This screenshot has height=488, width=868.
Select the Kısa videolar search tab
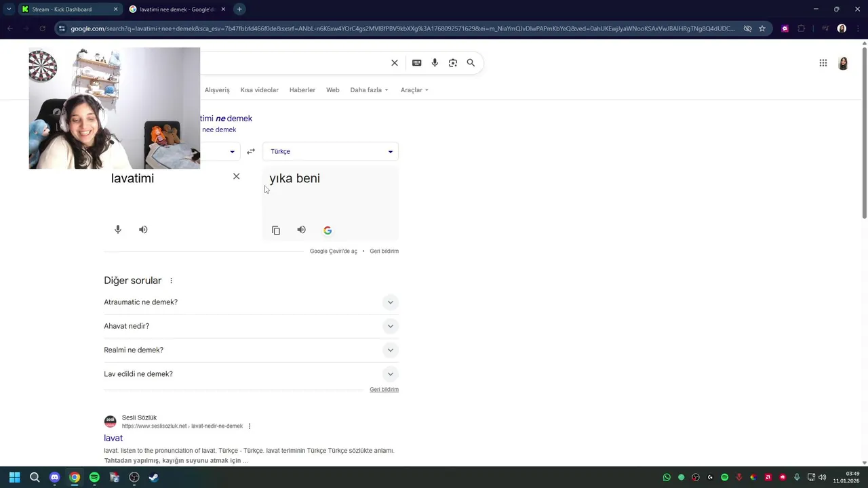(x=259, y=90)
